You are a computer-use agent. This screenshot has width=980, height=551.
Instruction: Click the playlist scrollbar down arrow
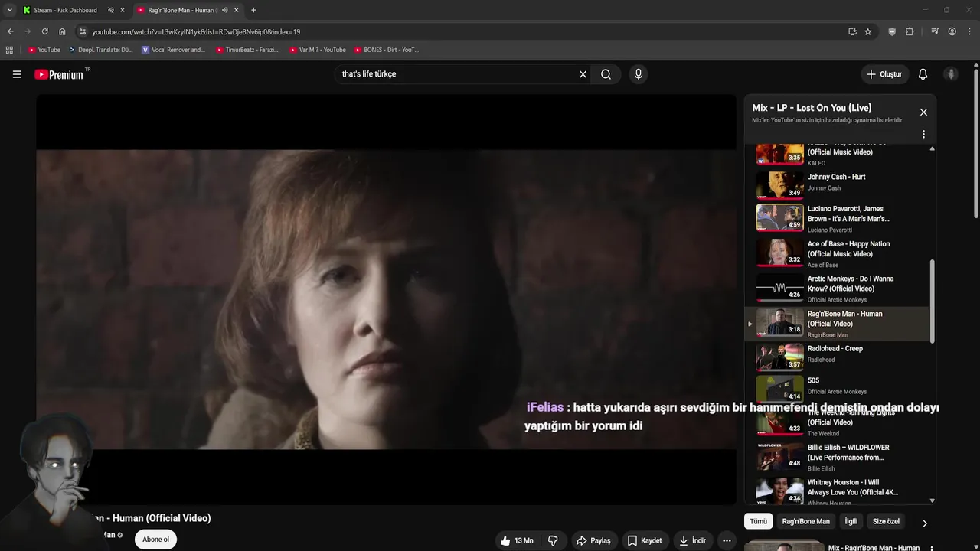coord(932,500)
